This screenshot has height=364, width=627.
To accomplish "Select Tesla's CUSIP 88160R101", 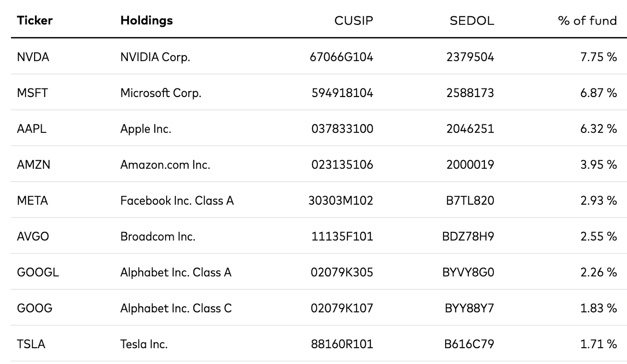I will pos(342,344).
